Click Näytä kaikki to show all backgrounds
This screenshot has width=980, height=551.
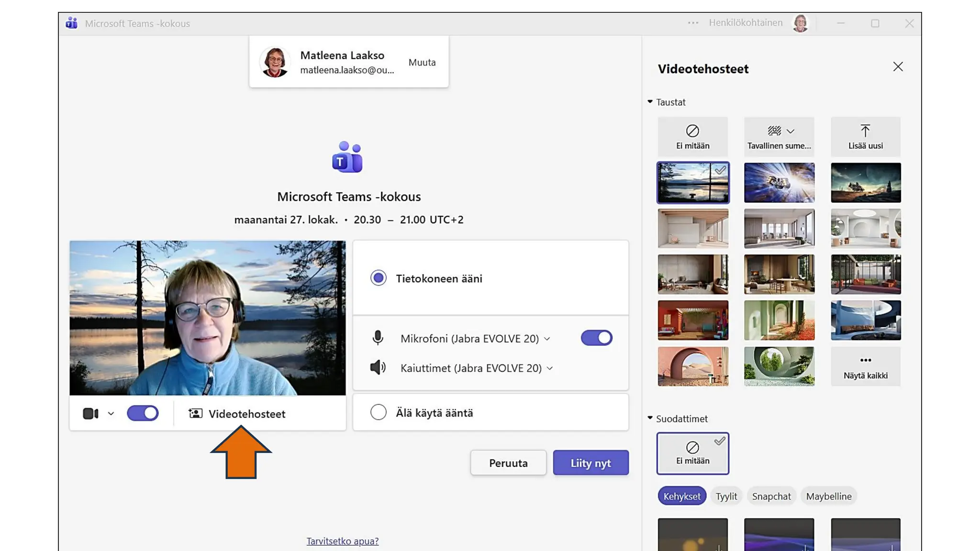pyautogui.click(x=865, y=367)
